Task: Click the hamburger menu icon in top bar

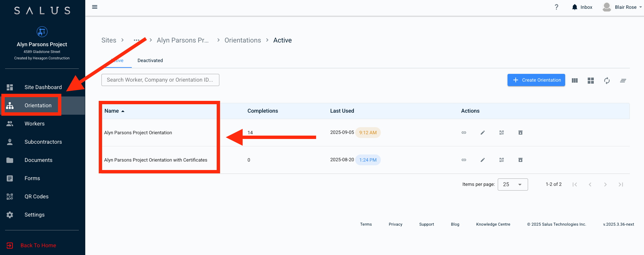Action: click(95, 7)
